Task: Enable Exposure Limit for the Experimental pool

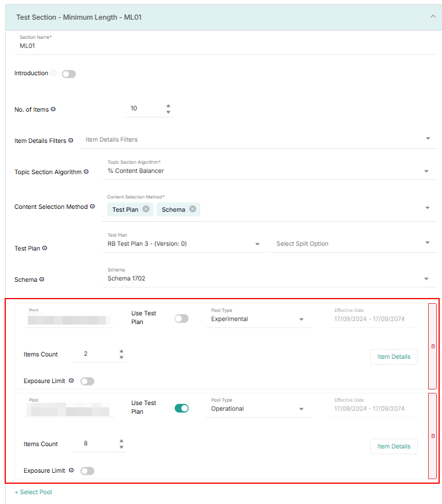Action: tap(87, 381)
